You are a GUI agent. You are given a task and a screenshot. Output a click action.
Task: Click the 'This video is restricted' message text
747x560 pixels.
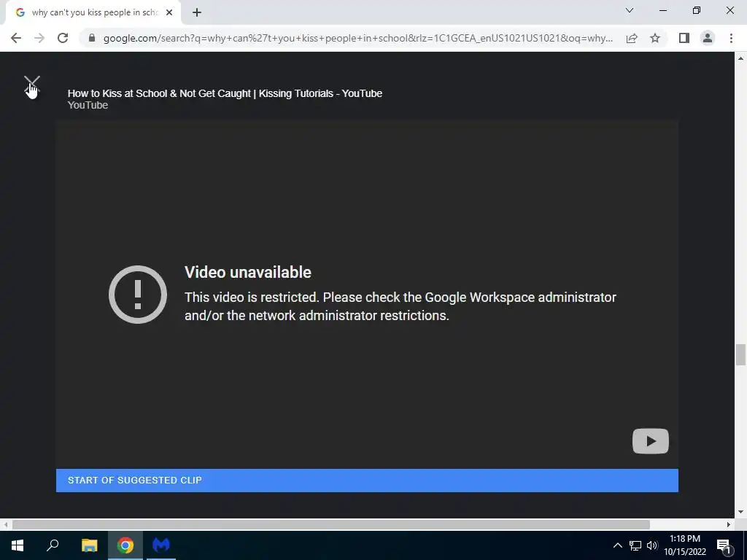(x=400, y=306)
